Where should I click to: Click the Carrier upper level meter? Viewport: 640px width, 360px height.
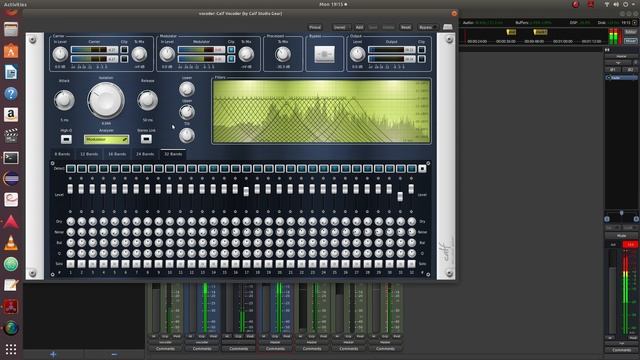[95, 50]
